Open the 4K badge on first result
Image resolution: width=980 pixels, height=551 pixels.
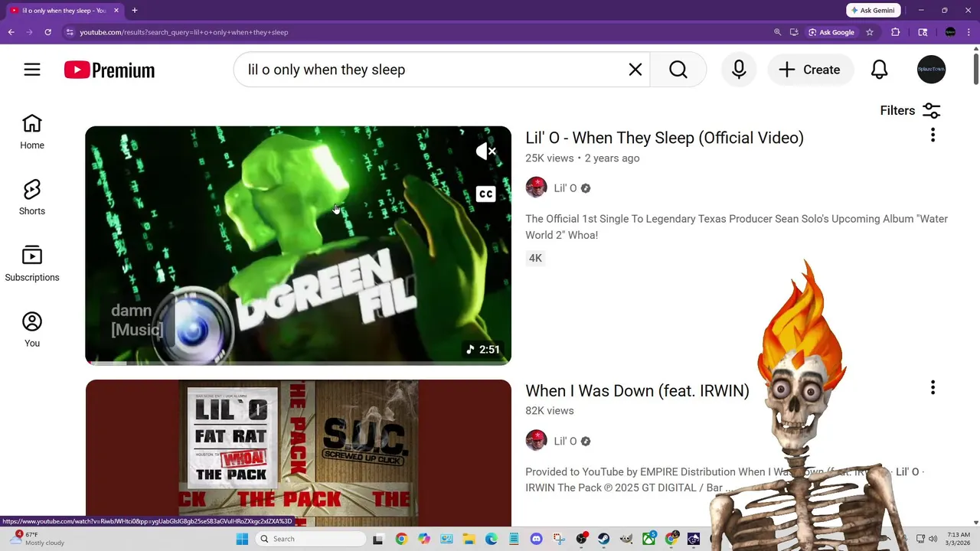coord(535,258)
